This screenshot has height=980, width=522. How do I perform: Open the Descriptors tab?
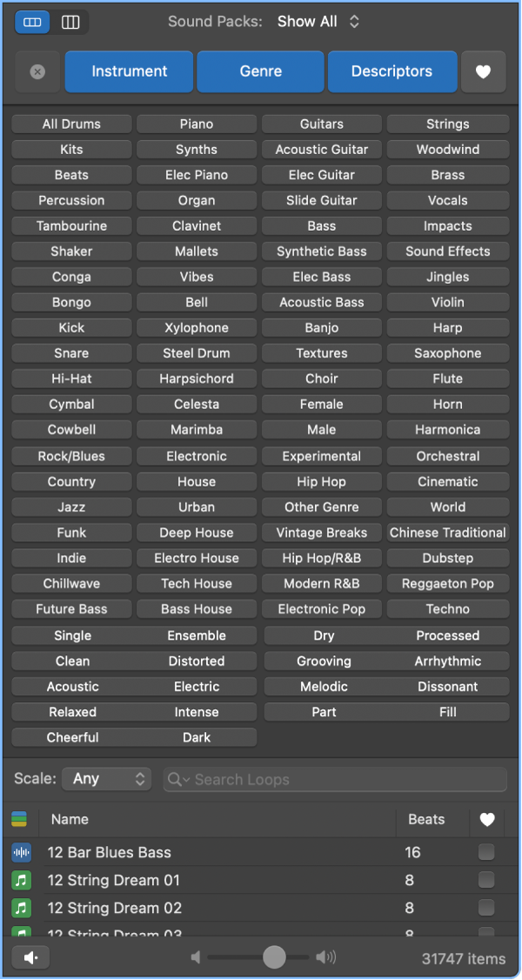(391, 72)
